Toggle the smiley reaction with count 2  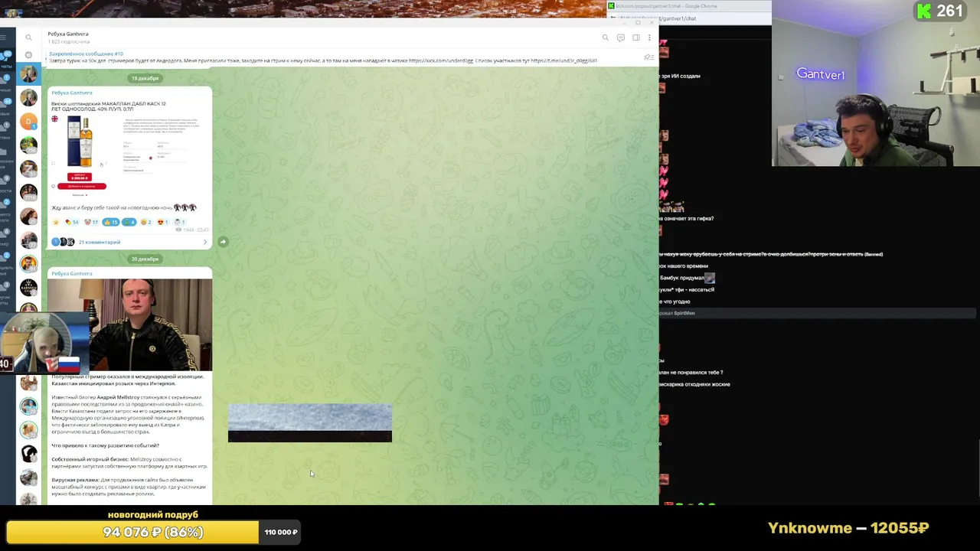pos(145,222)
